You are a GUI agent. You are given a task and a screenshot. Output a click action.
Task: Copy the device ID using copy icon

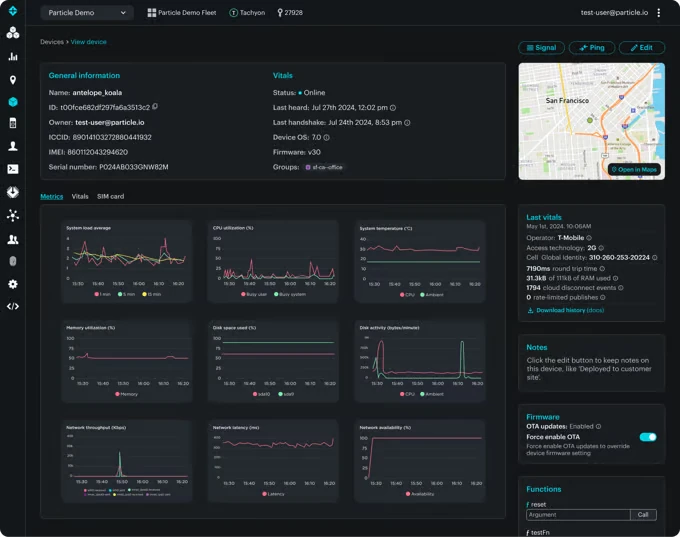point(155,107)
